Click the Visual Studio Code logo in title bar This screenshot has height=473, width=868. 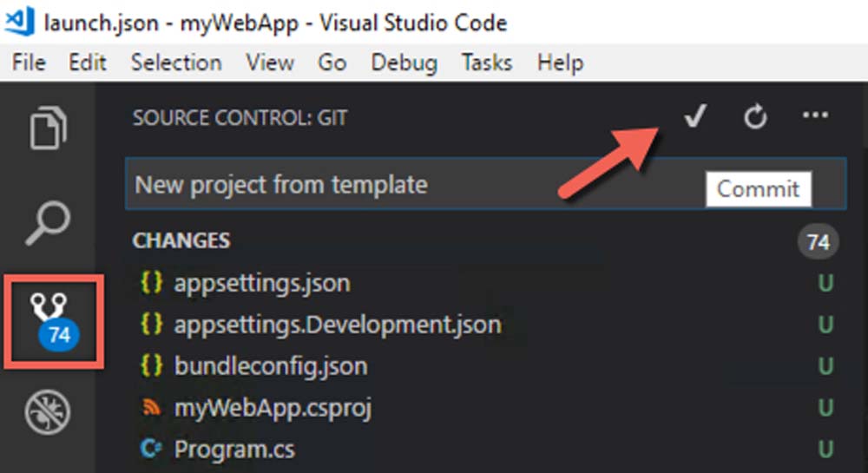tap(19, 21)
